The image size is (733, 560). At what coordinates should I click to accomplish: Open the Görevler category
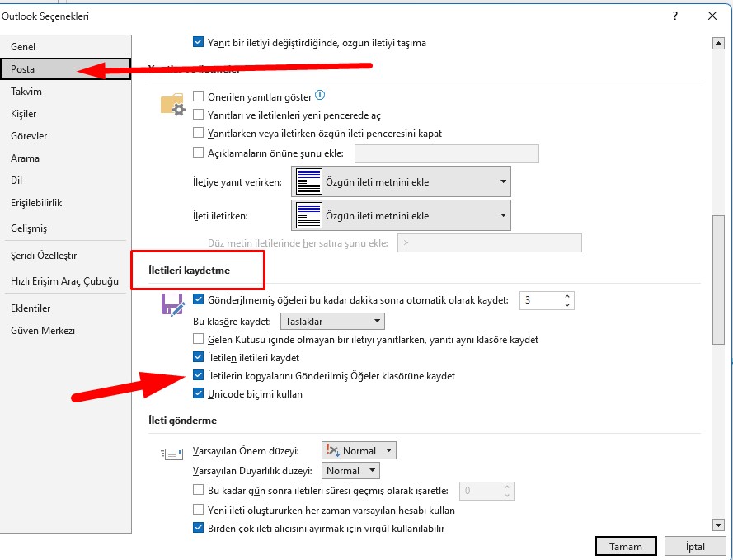point(66,136)
